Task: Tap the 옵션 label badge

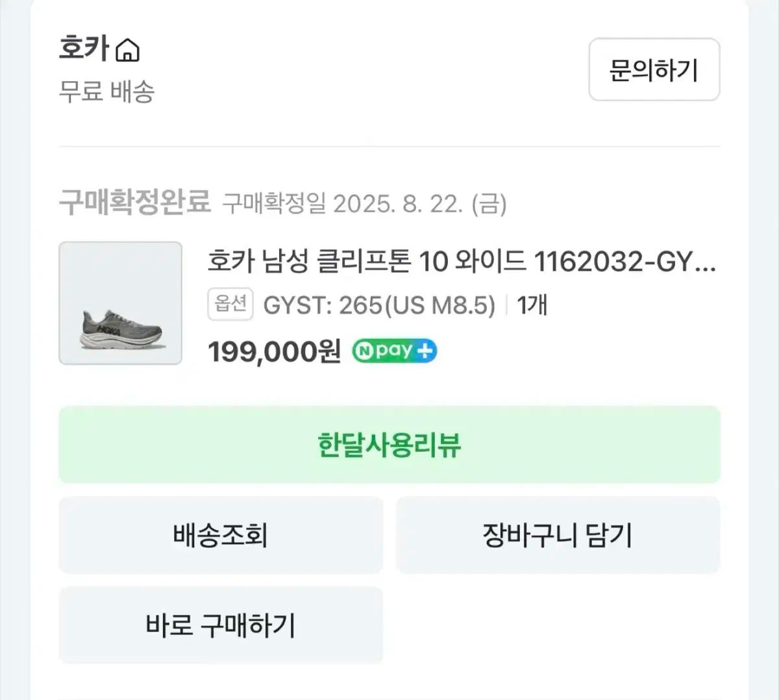Action: [230, 304]
